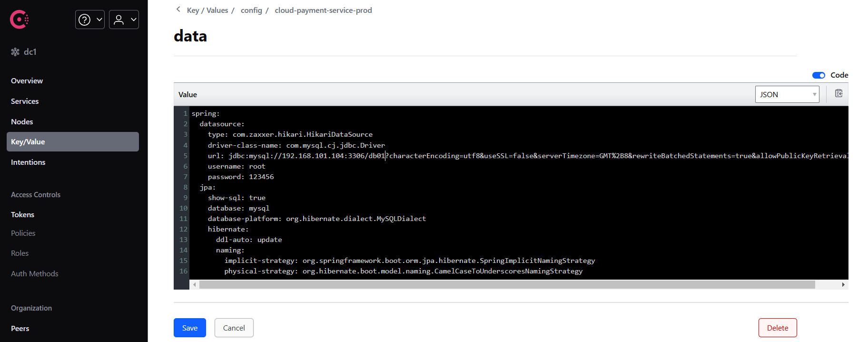The width and height of the screenshot is (868, 342).
Task: Click the back chevron in breadcrumb
Action: 178,10
